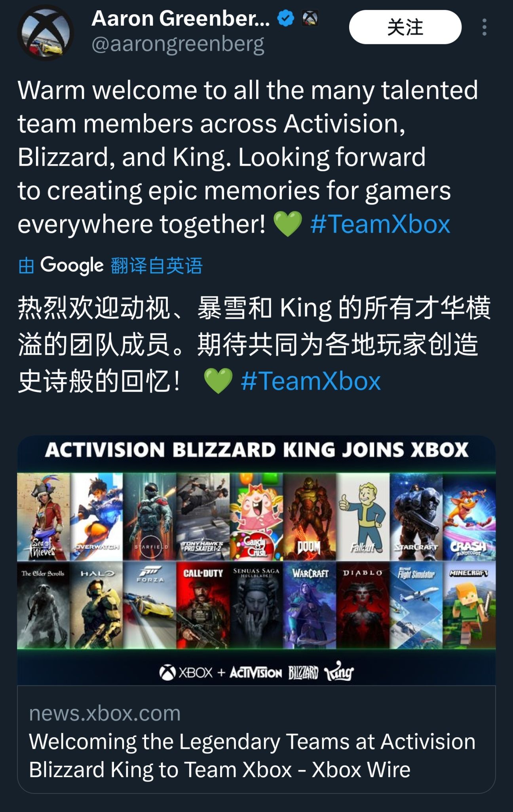Screen dimensions: 513x812
Task: Tap the King logo in banner footer
Action: point(339,672)
